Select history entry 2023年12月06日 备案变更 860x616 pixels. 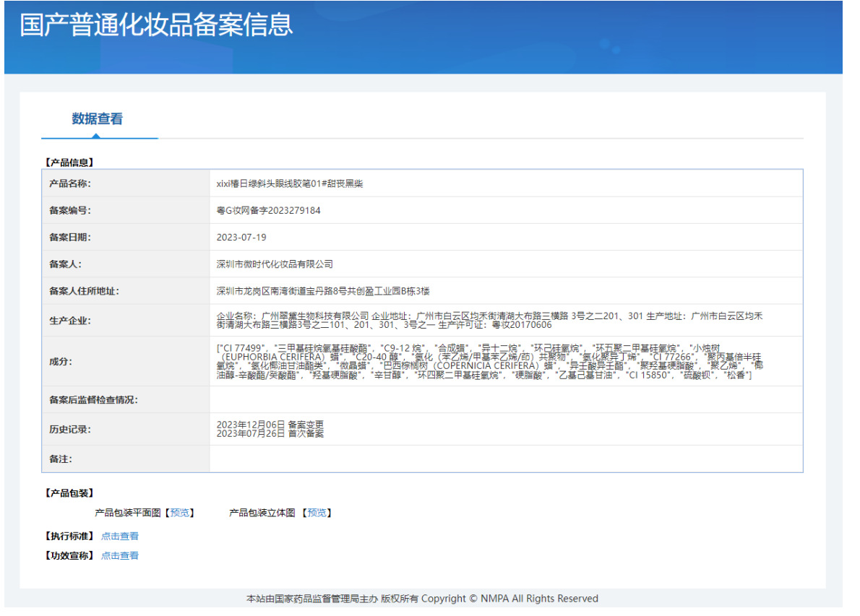pos(270,425)
